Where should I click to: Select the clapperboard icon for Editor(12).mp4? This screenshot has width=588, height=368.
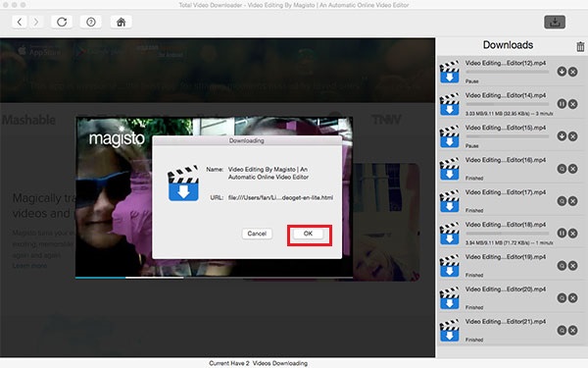click(x=449, y=72)
